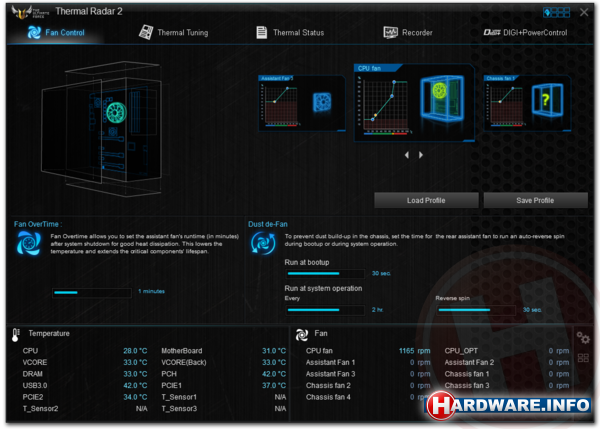600x429 pixels.
Task: Select the Chassis fan 1 profile card
Action: [x=527, y=103]
